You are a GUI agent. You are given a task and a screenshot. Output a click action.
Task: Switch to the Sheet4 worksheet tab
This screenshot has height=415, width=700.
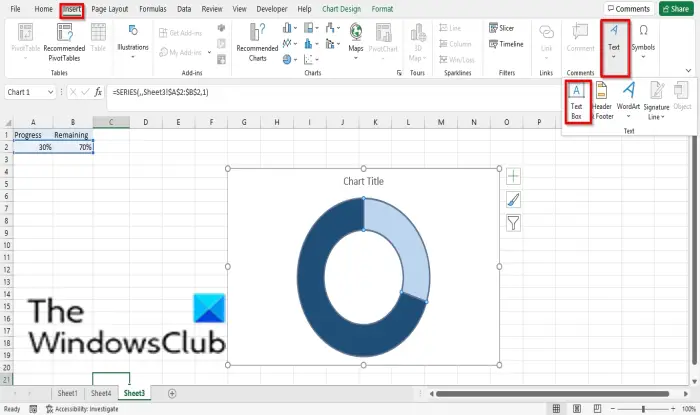point(101,393)
